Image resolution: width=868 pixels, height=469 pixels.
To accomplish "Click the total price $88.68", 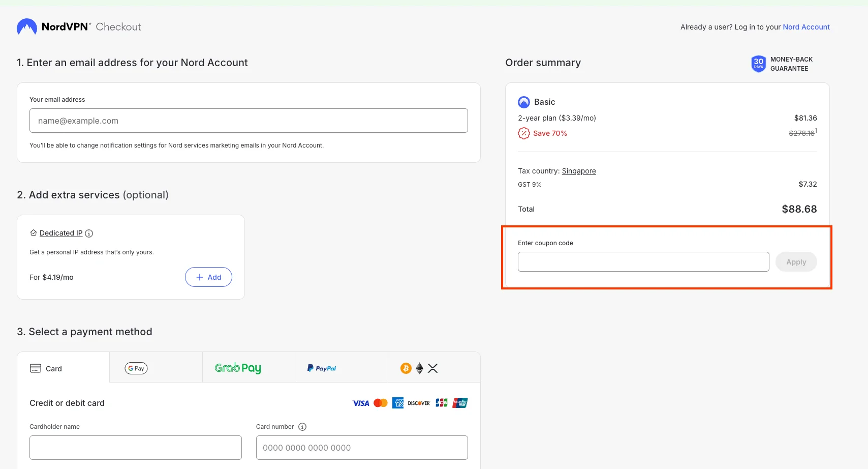I will (799, 209).
